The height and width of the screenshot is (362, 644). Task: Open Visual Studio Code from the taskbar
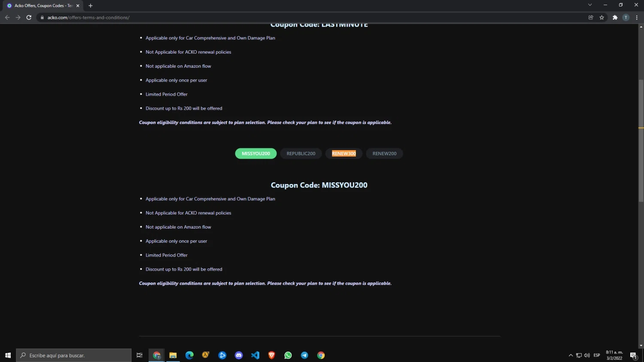(x=255, y=355)
